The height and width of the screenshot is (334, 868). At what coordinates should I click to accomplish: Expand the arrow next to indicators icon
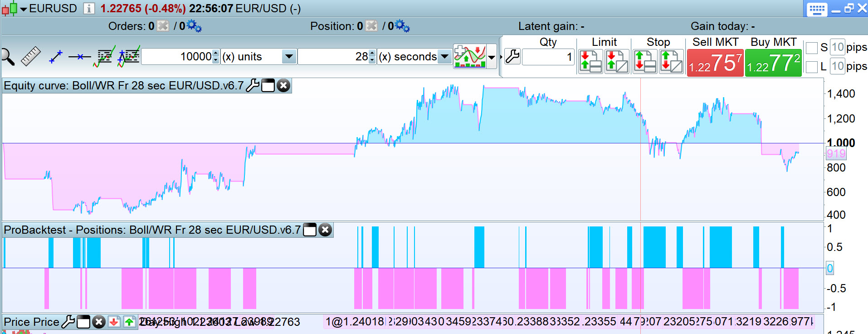tap(492, 57)
